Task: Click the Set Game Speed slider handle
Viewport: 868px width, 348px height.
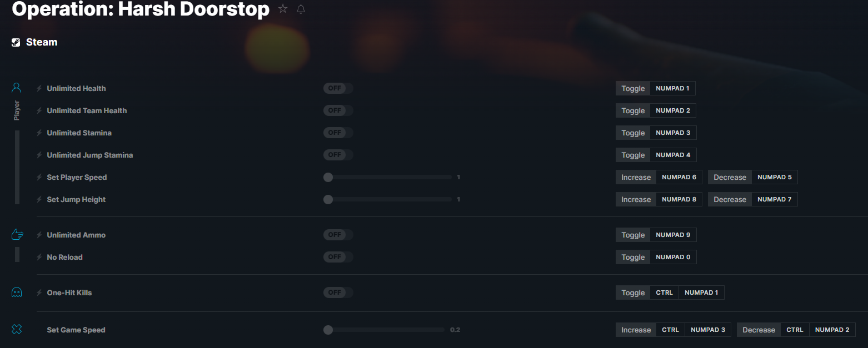Action: point(328,330)
